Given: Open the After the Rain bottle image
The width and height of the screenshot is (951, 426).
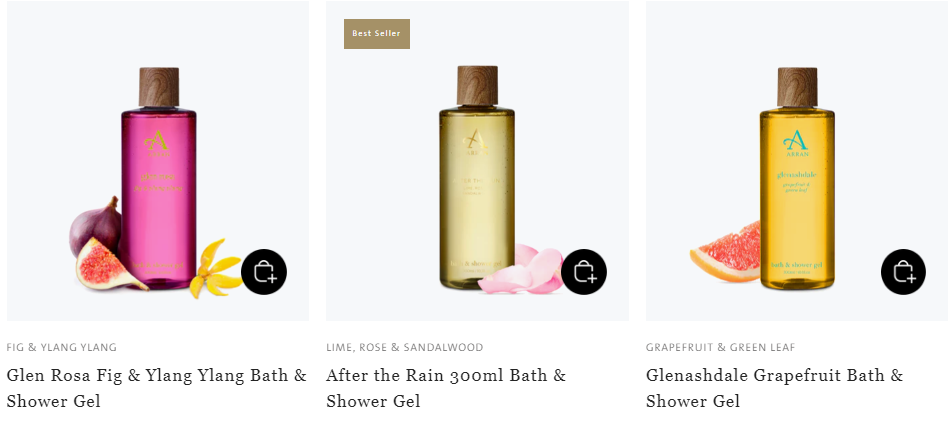Looking at the screenshot, I should (477, 178).
